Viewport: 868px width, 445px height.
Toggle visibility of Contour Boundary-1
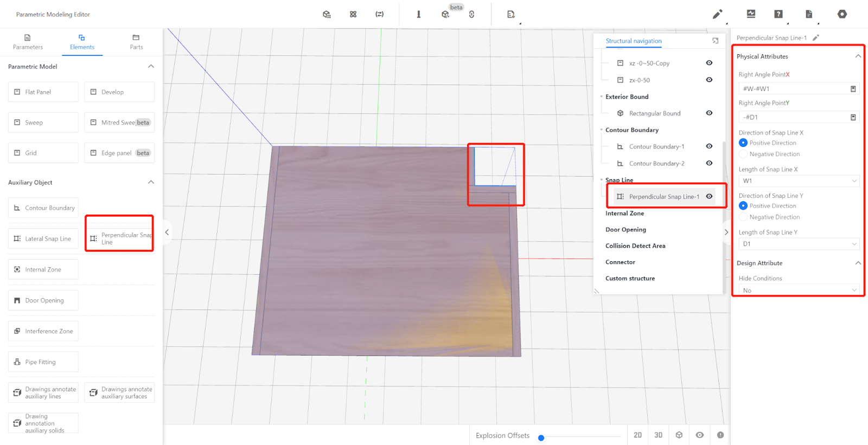pyautogui.click(x=709, y=146)
